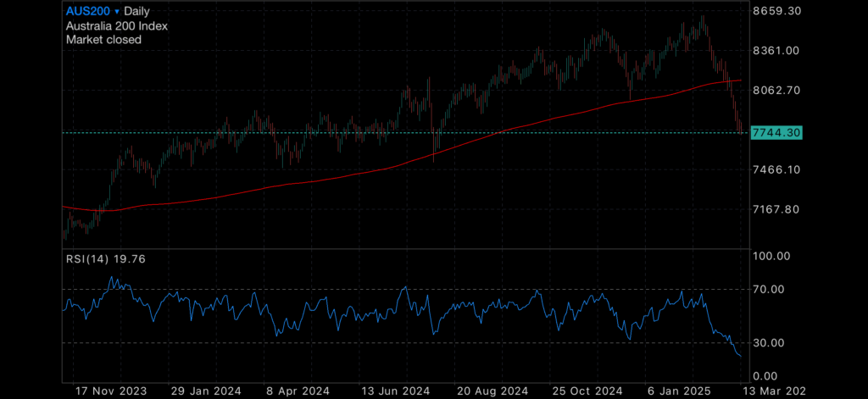Click the Australia 200 Index title
868x399 pixels.
117,25
